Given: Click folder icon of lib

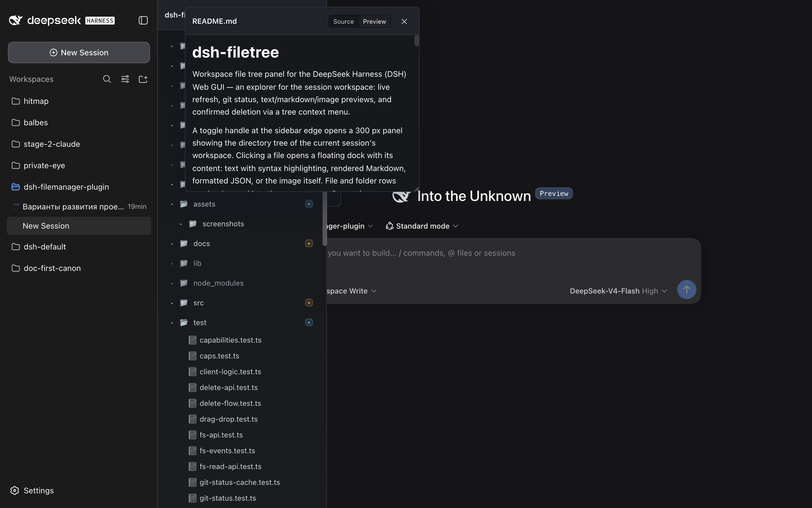Looking at the screenshot, I should (184, 263).
